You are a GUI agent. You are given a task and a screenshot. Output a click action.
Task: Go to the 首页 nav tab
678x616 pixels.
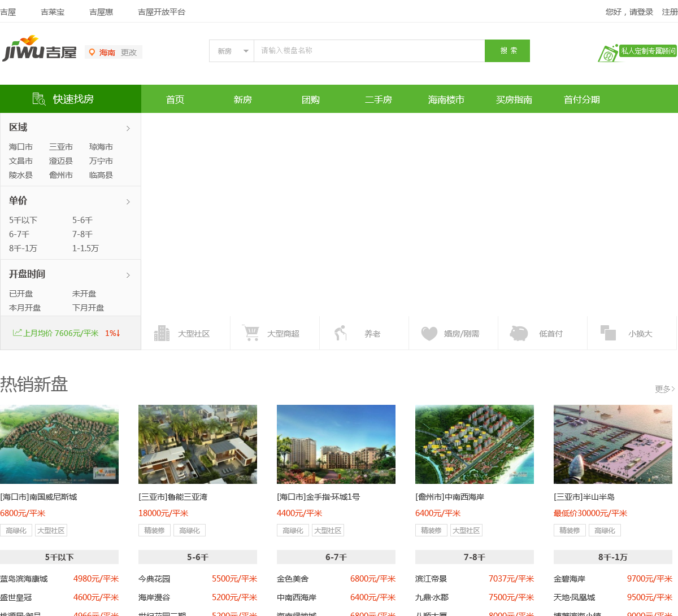175,99
